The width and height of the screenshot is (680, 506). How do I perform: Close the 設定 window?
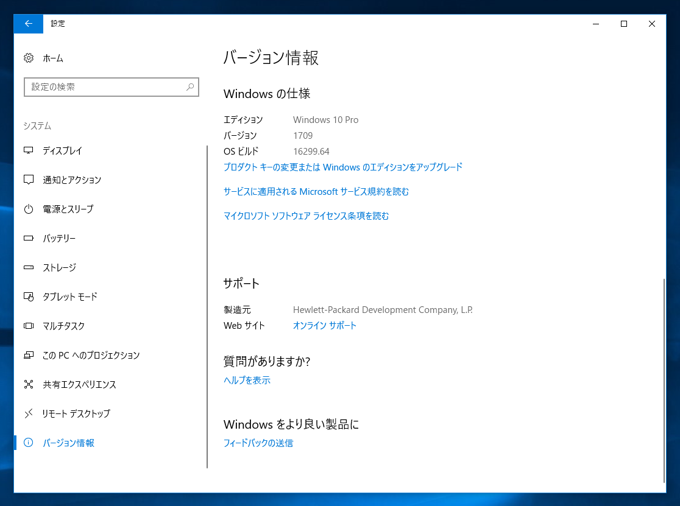coord(652,24)
